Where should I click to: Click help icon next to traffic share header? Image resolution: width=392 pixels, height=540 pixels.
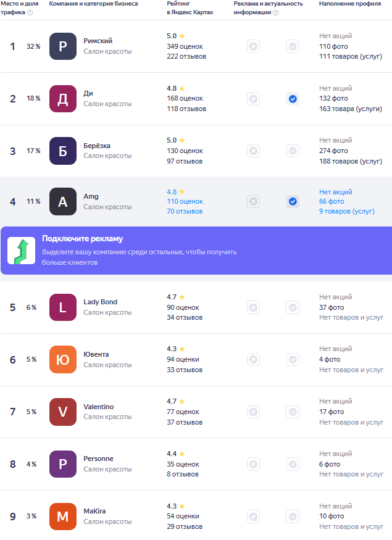click(x=30, y=12)
